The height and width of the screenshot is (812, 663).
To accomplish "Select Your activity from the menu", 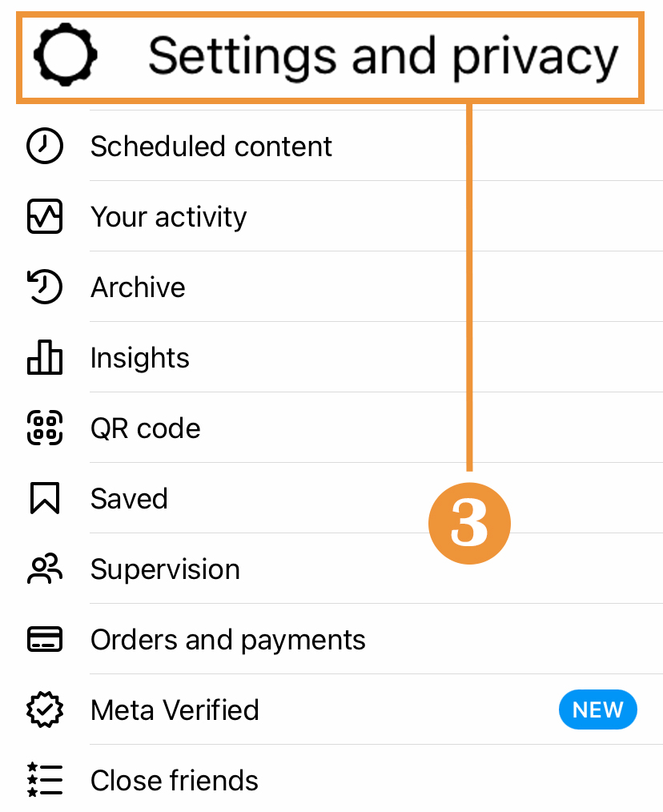I will point(169,217).
